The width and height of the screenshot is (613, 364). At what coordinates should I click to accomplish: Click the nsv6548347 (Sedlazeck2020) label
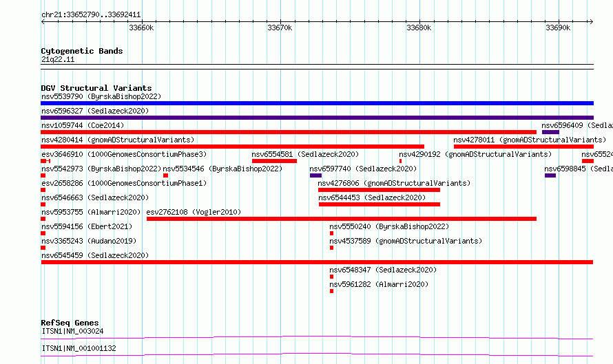click(383, 270)
